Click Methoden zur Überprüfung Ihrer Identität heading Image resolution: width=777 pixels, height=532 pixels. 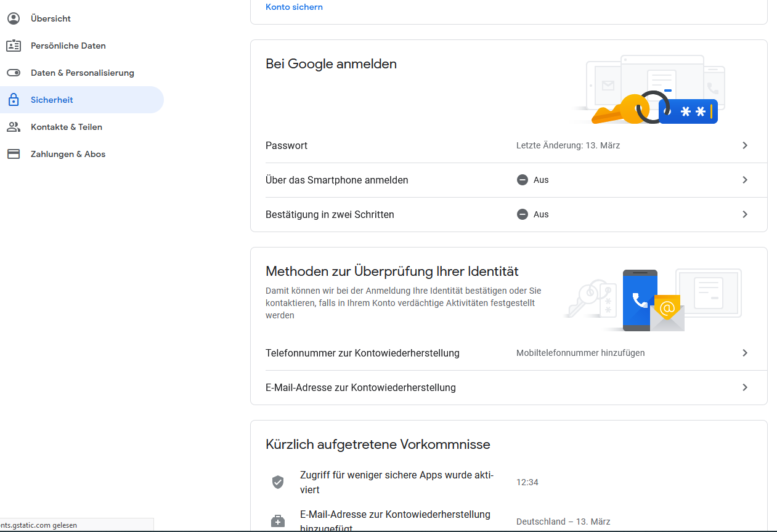point(392,271)
